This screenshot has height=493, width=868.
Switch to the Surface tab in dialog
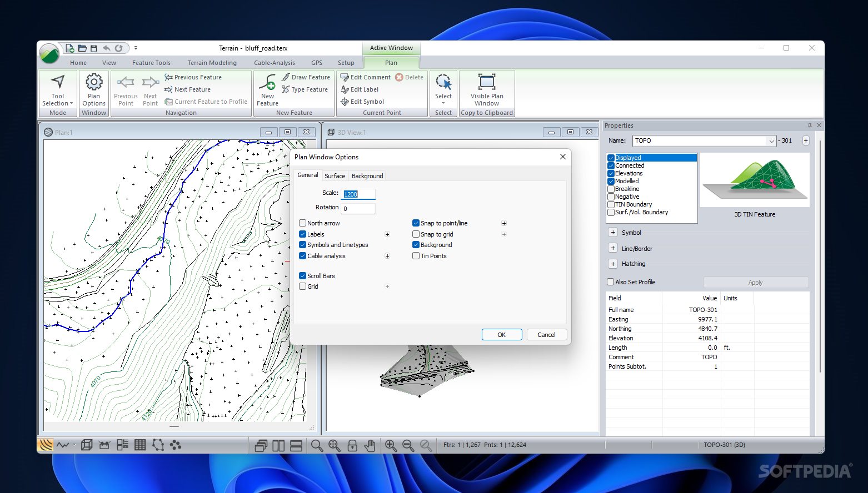[335, 176]
